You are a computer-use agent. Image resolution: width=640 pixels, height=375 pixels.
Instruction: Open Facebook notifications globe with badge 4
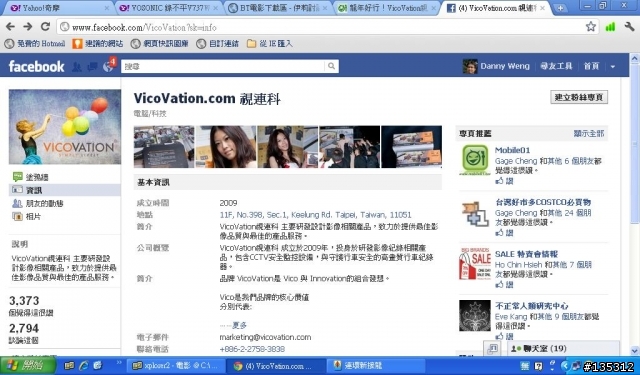(x=109, y=66)
